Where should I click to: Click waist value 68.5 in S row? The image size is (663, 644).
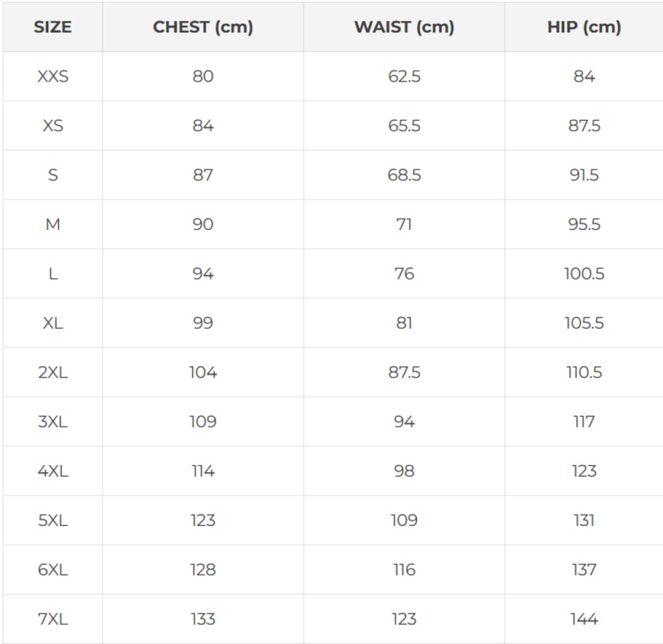[x=404, y=175]
